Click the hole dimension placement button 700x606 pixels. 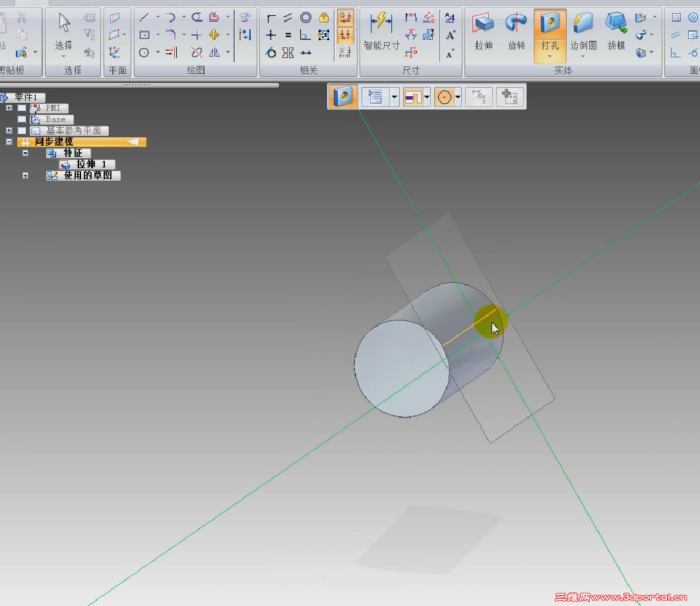[478, 97]
